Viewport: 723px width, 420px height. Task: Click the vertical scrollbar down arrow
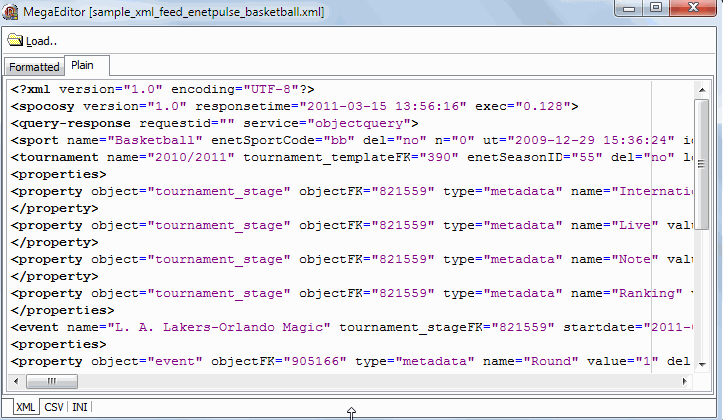pos(702,365)
